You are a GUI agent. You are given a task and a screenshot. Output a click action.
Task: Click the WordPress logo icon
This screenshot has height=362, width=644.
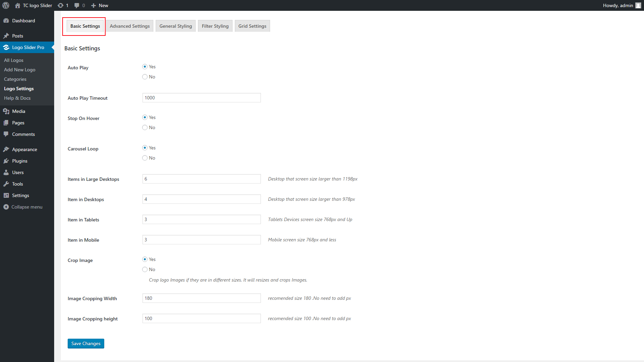click(x=6, y=5)
